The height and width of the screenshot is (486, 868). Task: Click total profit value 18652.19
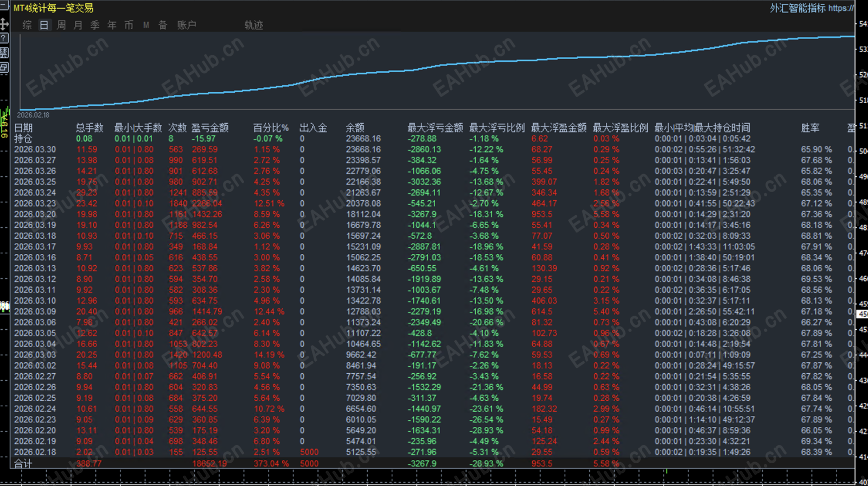click(209, 464)
